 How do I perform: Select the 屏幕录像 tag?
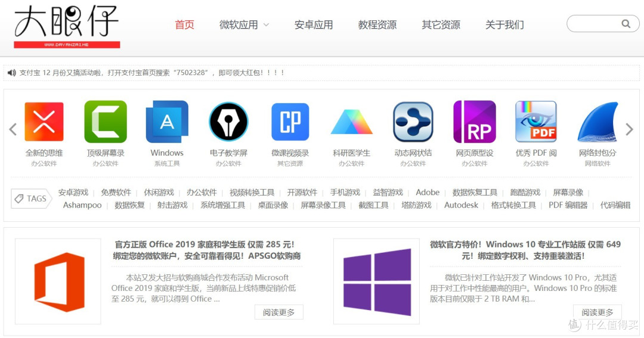point(568,192)
